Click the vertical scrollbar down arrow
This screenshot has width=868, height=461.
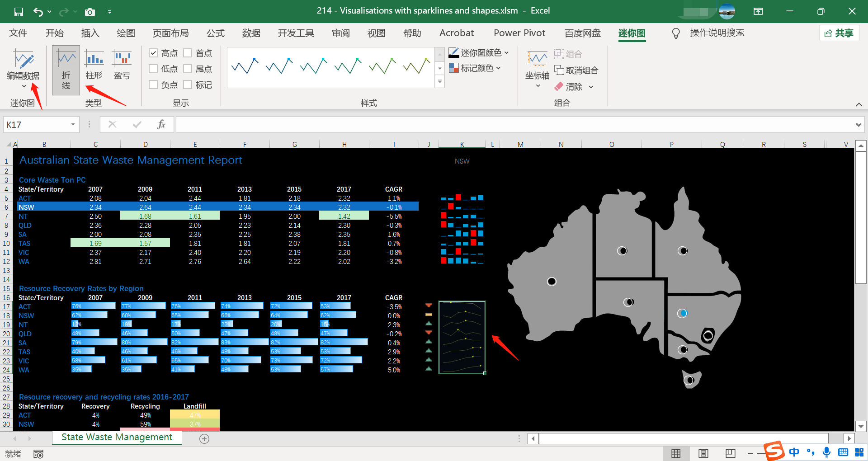[x=861, y=426]
